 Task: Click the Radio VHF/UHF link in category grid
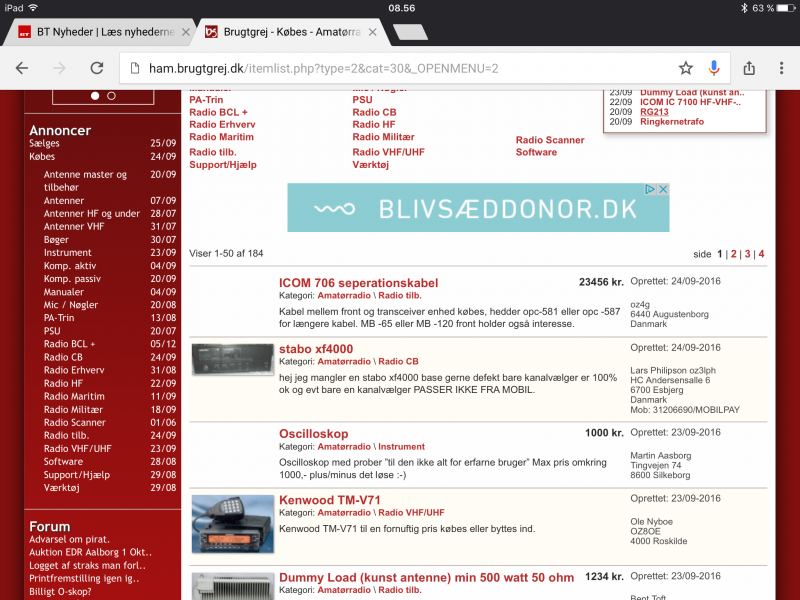pos(389,152)
